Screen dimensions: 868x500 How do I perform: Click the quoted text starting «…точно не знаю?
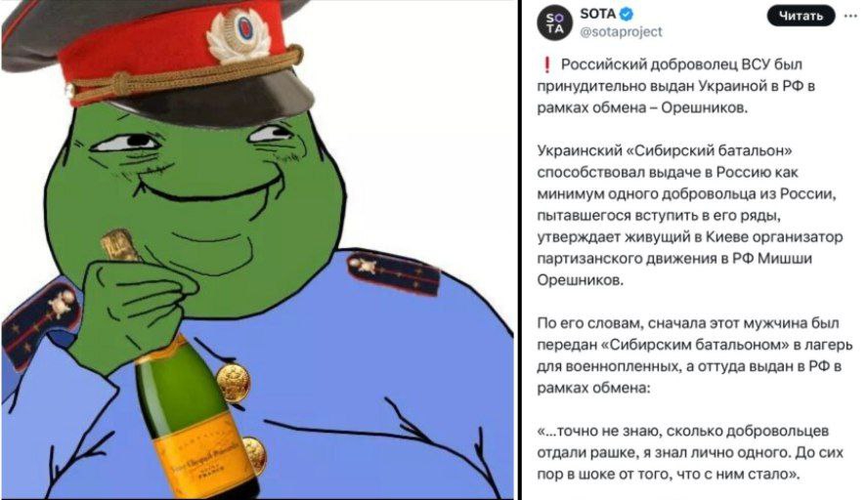(690, 452)
